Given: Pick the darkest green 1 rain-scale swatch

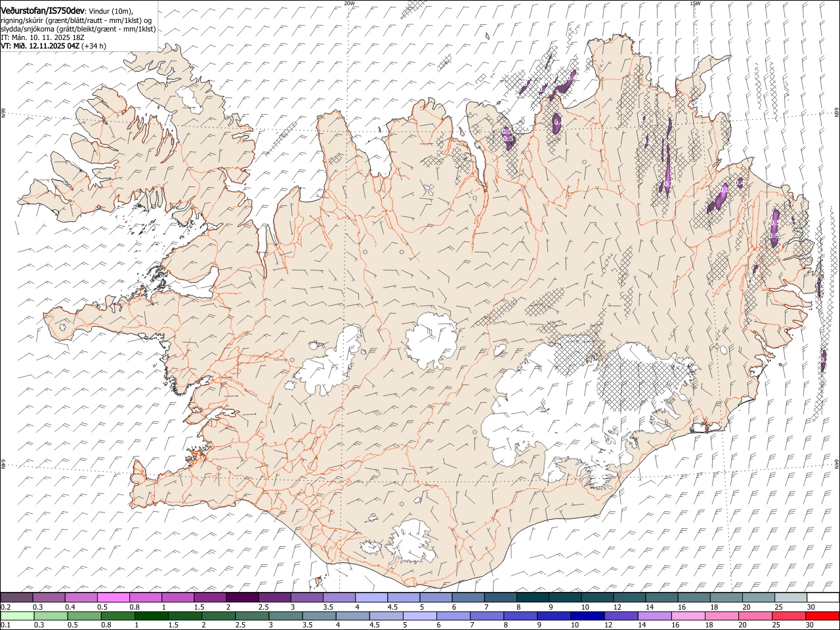Looking at the screenshot, I should coord(152,616).
